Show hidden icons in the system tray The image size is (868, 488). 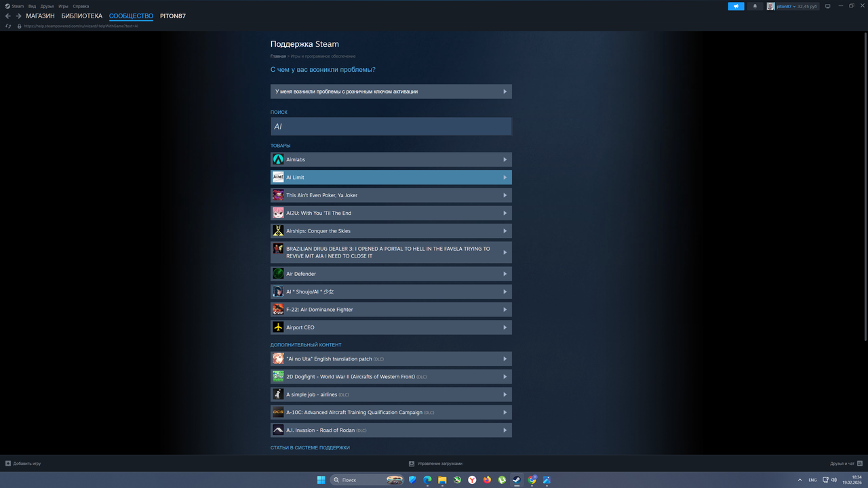800,480
